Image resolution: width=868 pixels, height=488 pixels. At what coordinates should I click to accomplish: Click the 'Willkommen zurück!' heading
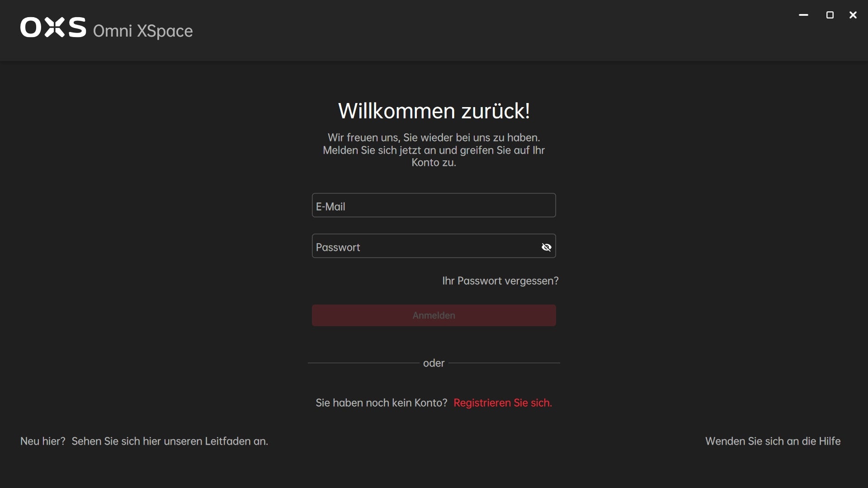click(x=434, y=111)
